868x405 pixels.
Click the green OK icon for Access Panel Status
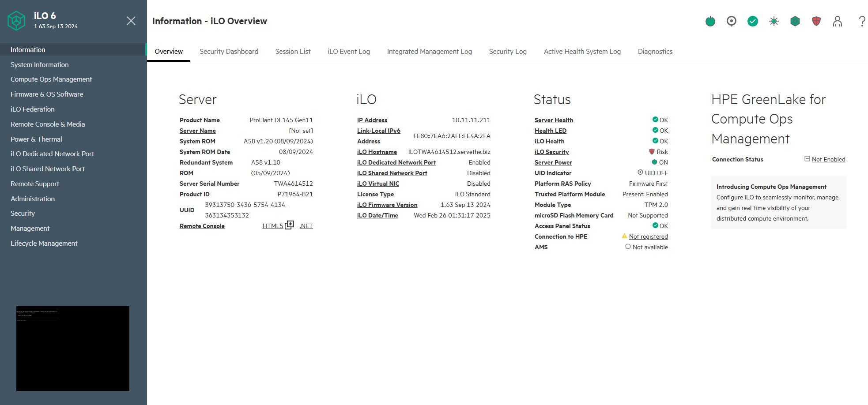(x=655, y=225)
